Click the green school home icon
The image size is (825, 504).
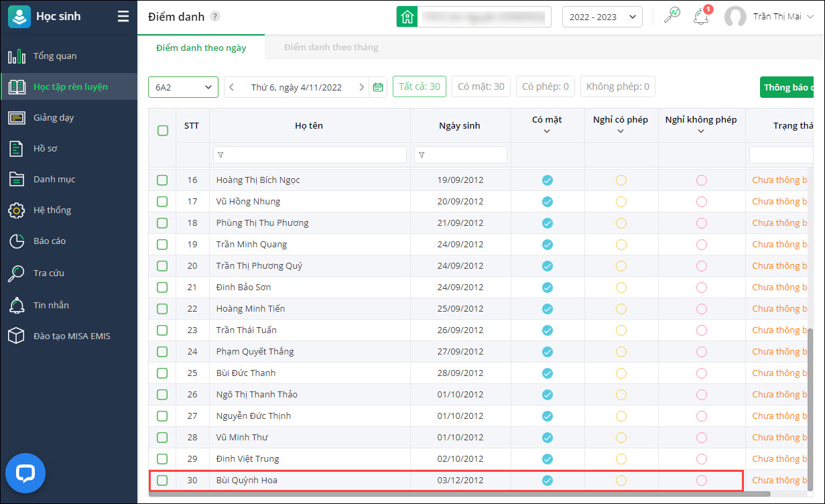406,17
